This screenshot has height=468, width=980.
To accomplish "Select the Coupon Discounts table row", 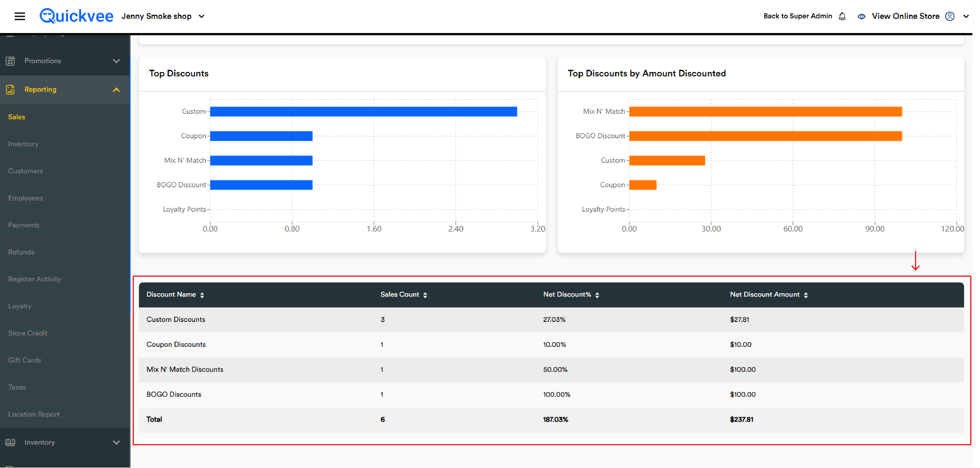I will tap(551, 344).
